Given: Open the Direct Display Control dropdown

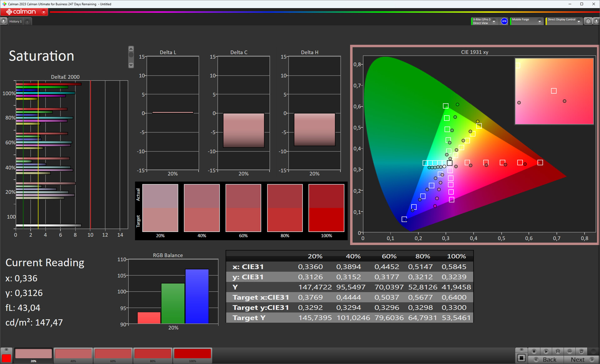Looking at the screenshot, I should [x=579, y=22].
